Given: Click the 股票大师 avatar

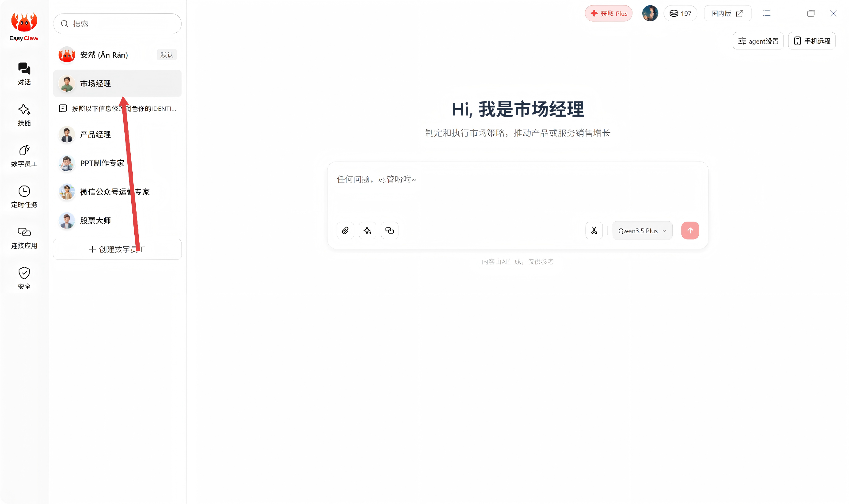Looking at the screenshot, I should 67,221.
